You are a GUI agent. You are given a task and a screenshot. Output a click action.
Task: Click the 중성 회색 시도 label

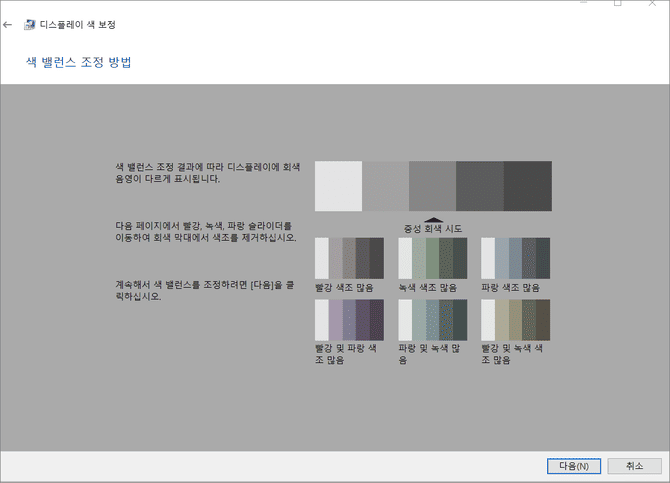point(433,229)
